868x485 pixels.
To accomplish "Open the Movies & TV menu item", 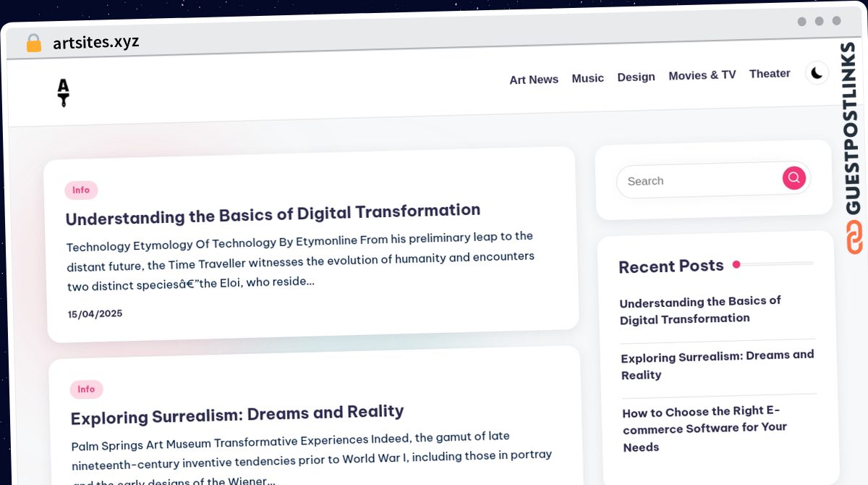I will [702, 75].
